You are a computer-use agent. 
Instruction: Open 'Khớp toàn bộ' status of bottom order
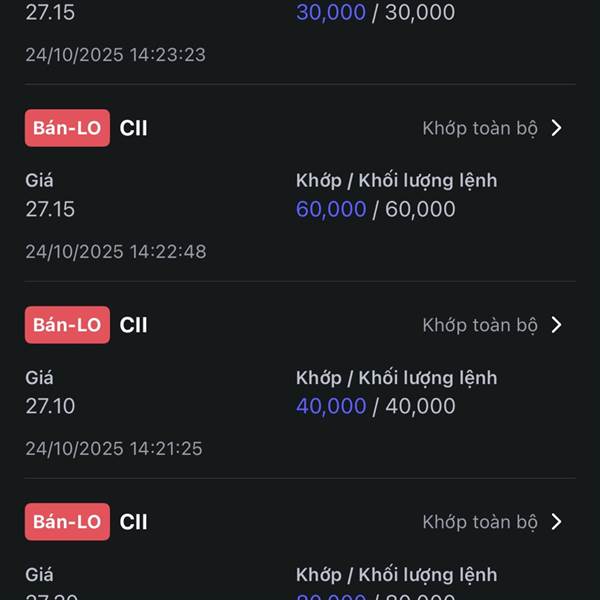pos(480,522)
